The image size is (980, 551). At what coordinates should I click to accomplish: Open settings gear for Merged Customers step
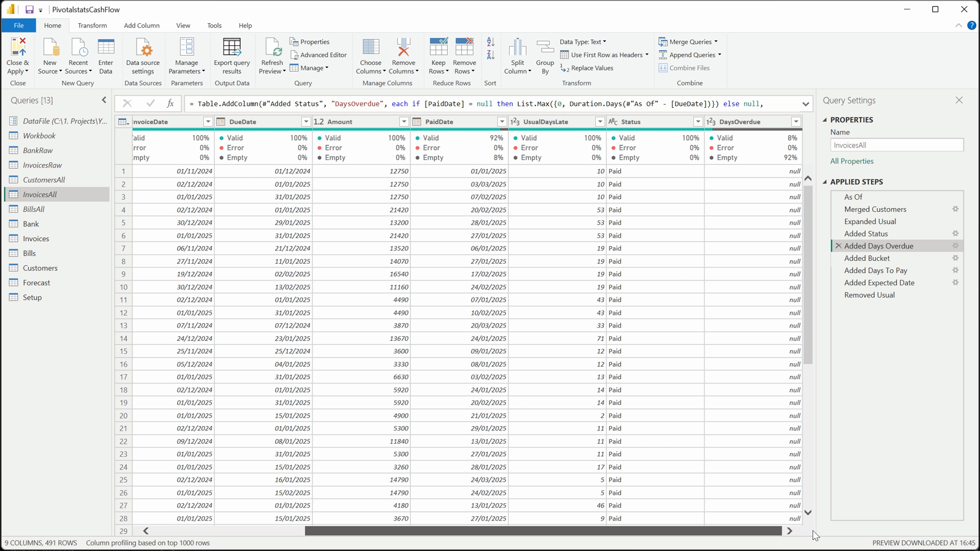[x=956, y=209]
